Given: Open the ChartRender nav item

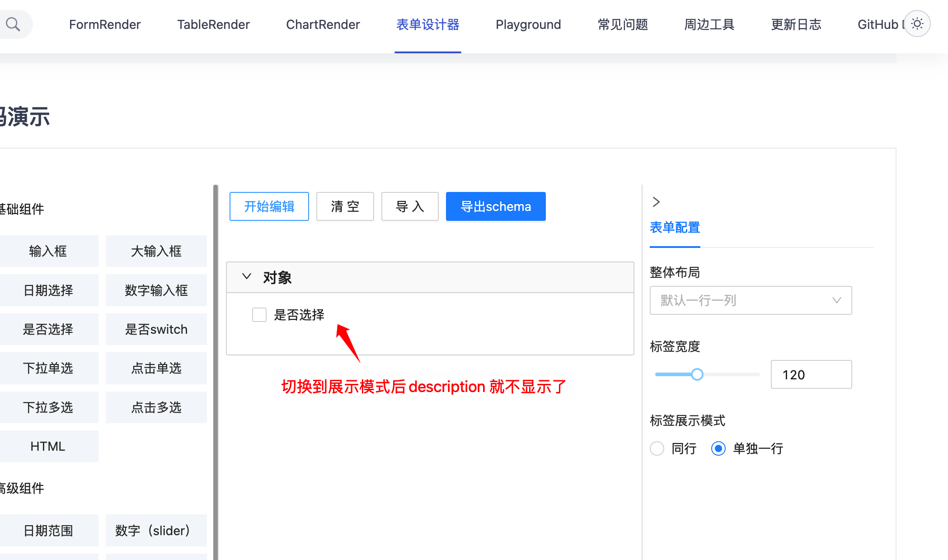Looking at the screenshot, I should coord(323,24).
